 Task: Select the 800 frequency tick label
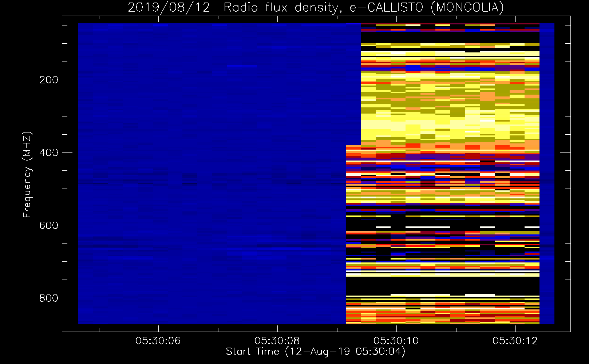tap(49, 298)
